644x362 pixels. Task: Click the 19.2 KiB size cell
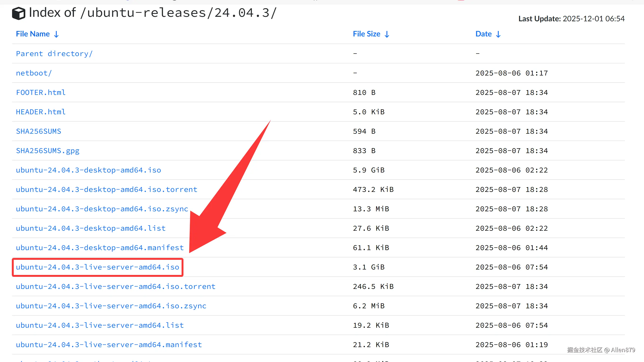coord(371,325)
